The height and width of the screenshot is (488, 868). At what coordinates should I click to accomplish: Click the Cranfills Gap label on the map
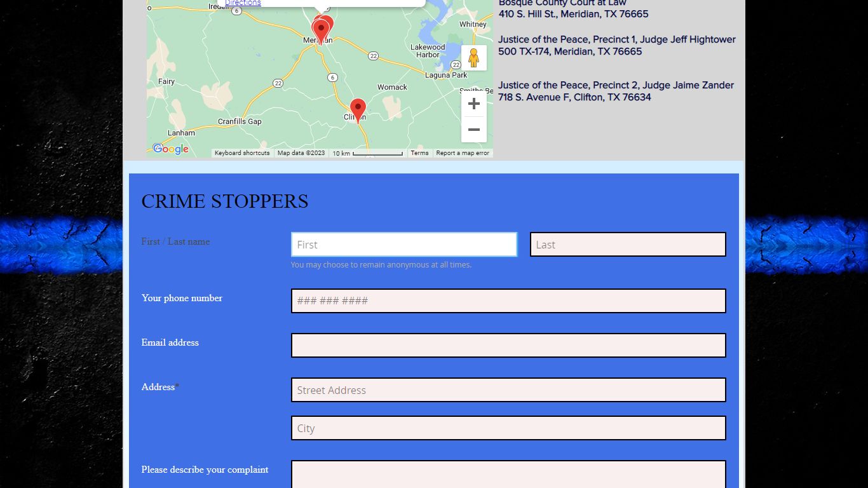(x=240, y=121)
